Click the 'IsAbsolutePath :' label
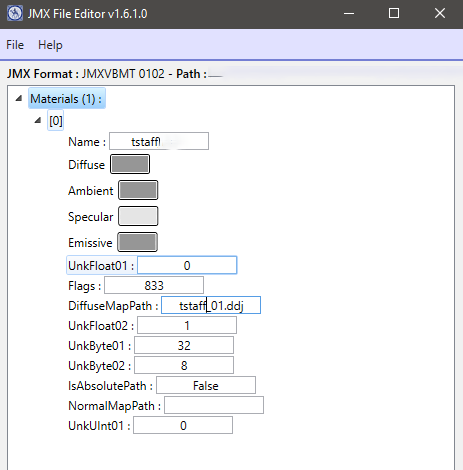 coord(111,386)
